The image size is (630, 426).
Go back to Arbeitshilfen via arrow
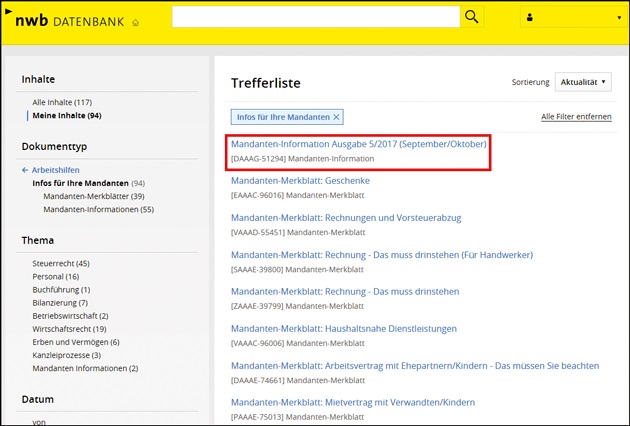(x=25, y=170)
